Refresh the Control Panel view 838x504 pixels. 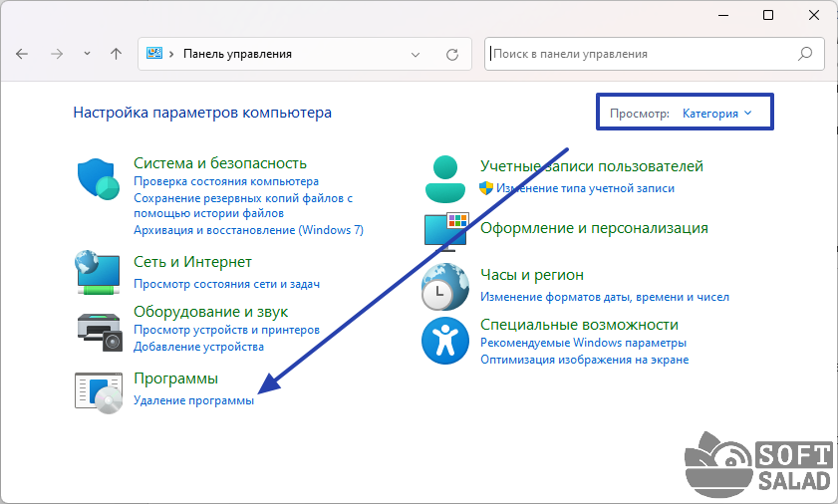click(x=452, y=55)
